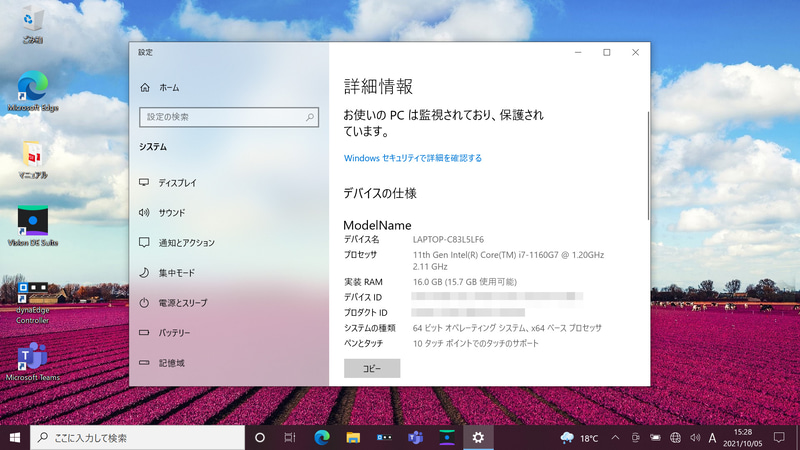
Task: Launch Microsoft Teams desktop shortcut
Action: click(x=33, y=361)
